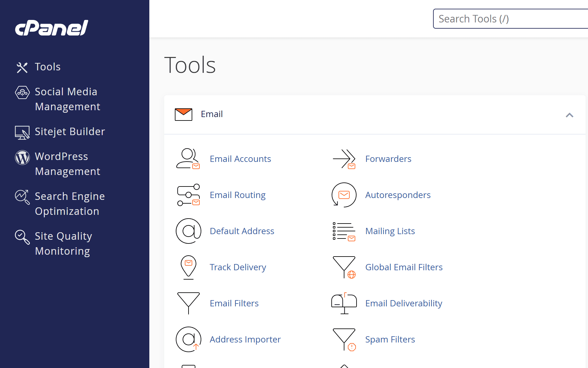
Task: Open Sitejet Builder from sidebar
Action: pos(70,131)
